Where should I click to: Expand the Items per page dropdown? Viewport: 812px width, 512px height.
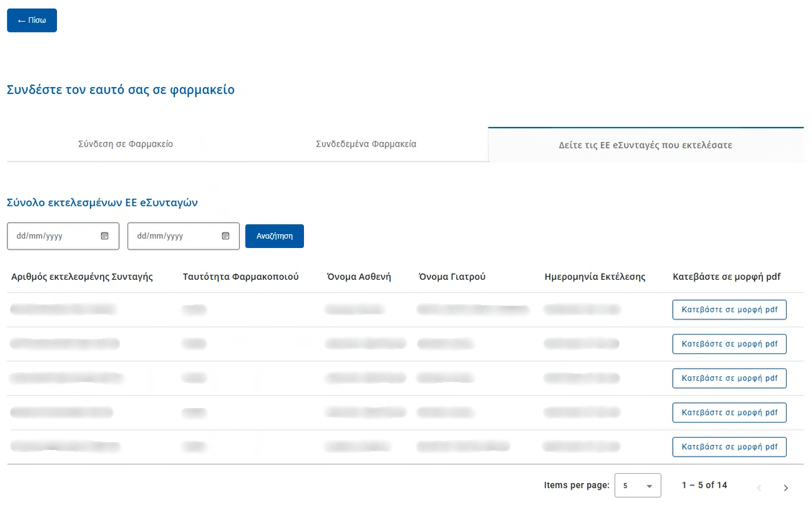(638, 486)
